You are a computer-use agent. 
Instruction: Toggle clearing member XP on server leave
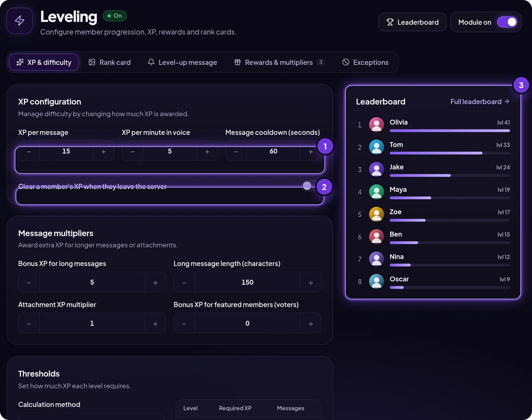(311, 186)
